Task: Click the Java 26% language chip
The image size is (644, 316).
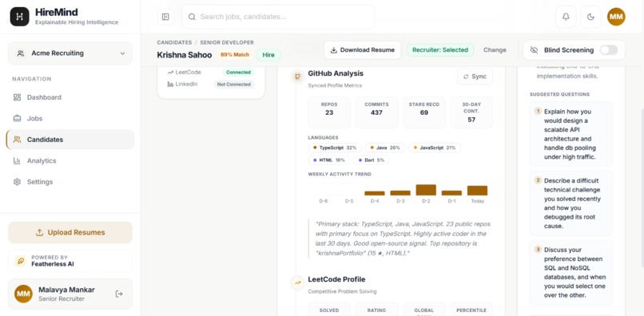Action: 385,148
